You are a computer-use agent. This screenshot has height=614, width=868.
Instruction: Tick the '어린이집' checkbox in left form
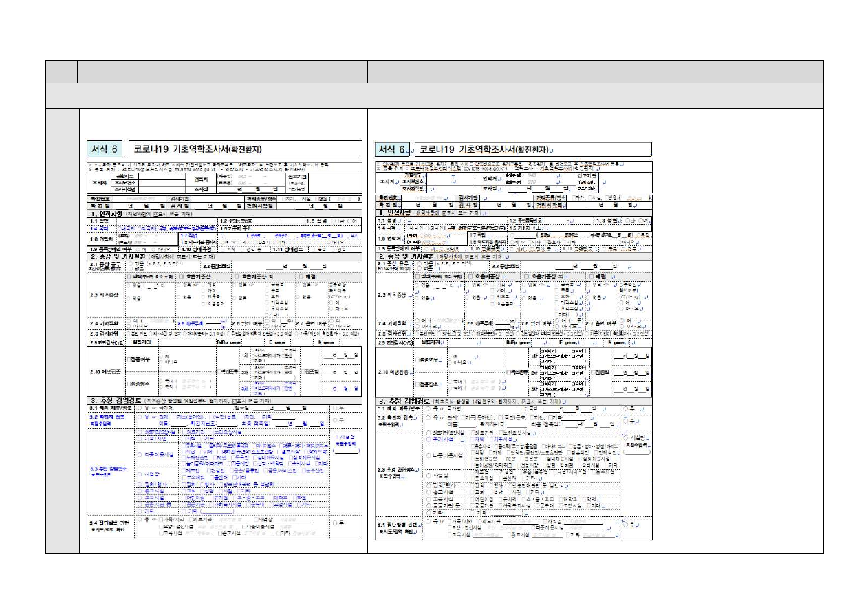pos(184,498)
